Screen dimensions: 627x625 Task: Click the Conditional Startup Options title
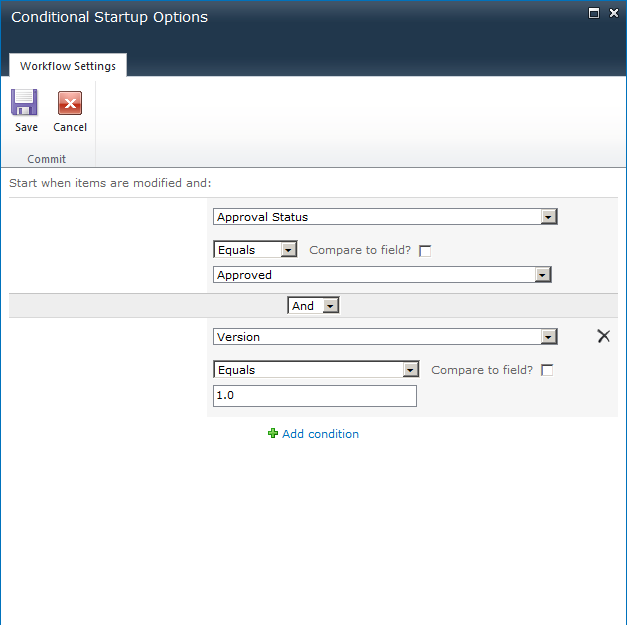pos(109,17)
